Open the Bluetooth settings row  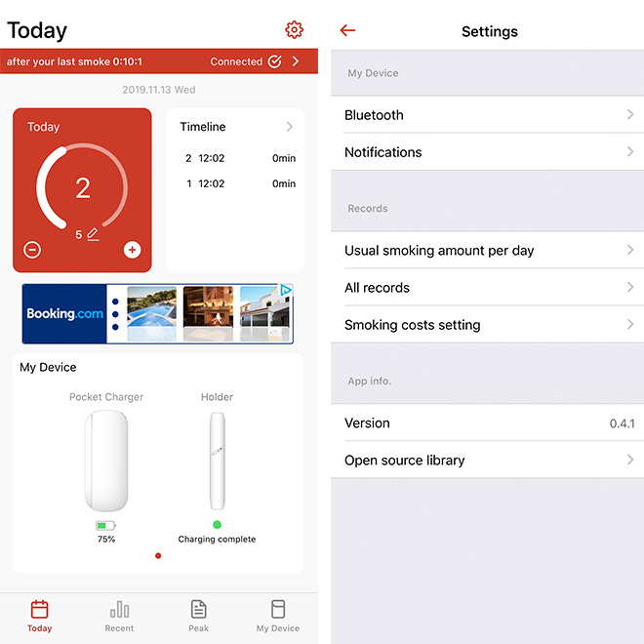[x=487, y=115]
